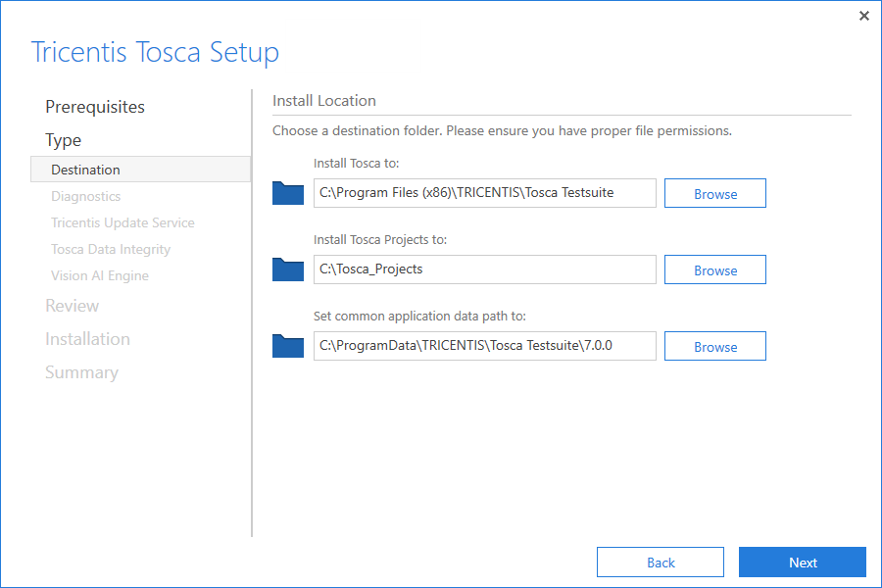Browse for the Tosca Projects folder
The height and width of the screenshot is (588, 882).
714,270
